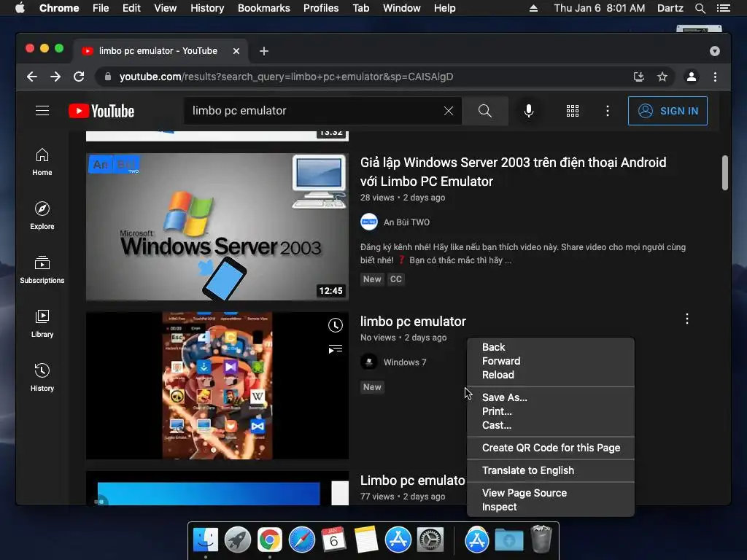
Task: Go to Home in sidebar
Action: (42, 163)
